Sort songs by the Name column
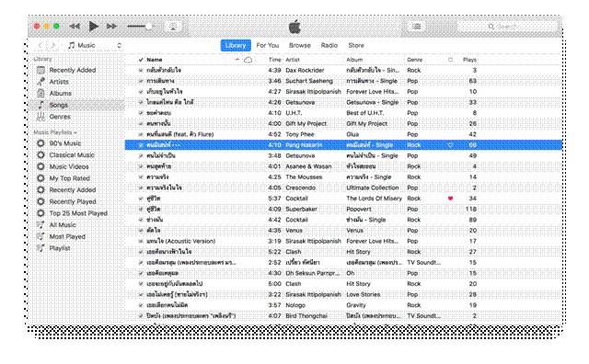The image size is (589, 364). click(x=155, y=60)
